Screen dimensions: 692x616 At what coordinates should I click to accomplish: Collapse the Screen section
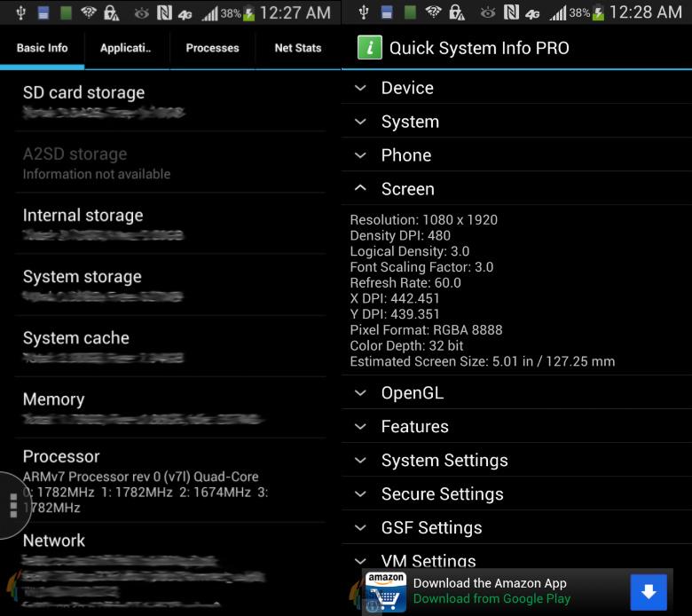(x=407, y=189)
